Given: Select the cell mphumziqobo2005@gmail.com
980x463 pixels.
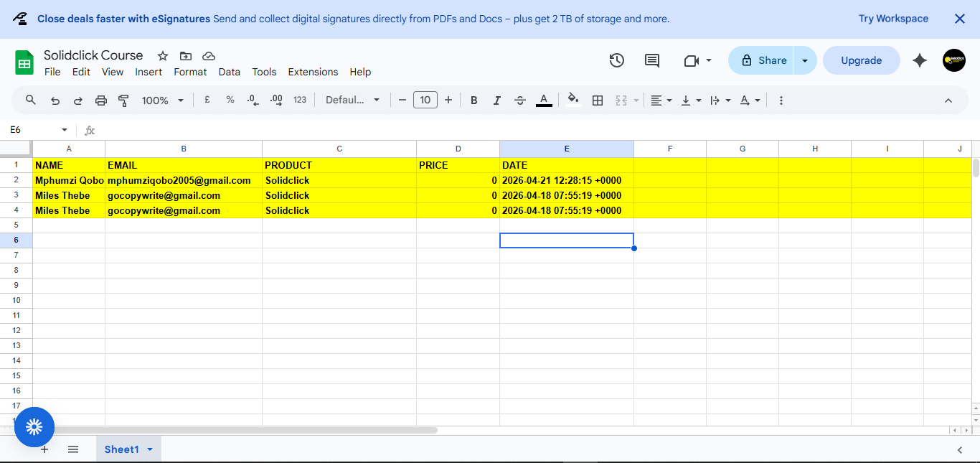Looking at the screenshot, I should 184,180.
